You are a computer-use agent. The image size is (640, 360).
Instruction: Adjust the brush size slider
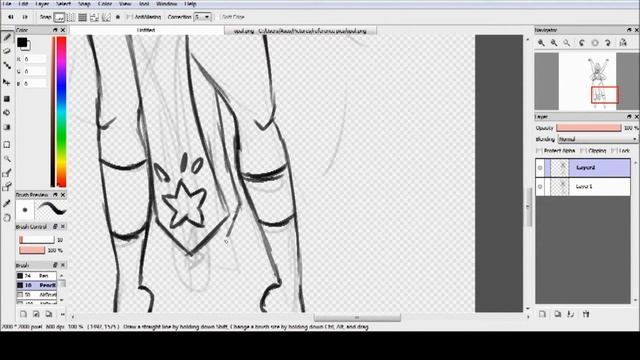[36, 240]
